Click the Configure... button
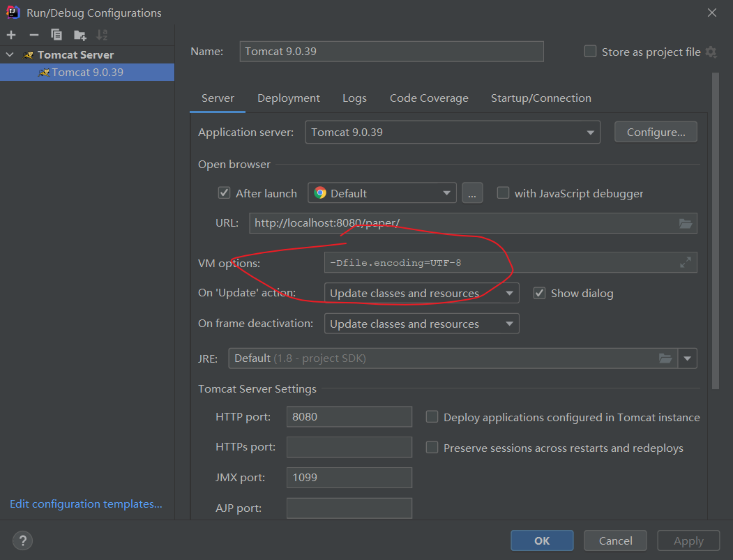This screenshot has width=733, height=560. (x=656, y=133)
